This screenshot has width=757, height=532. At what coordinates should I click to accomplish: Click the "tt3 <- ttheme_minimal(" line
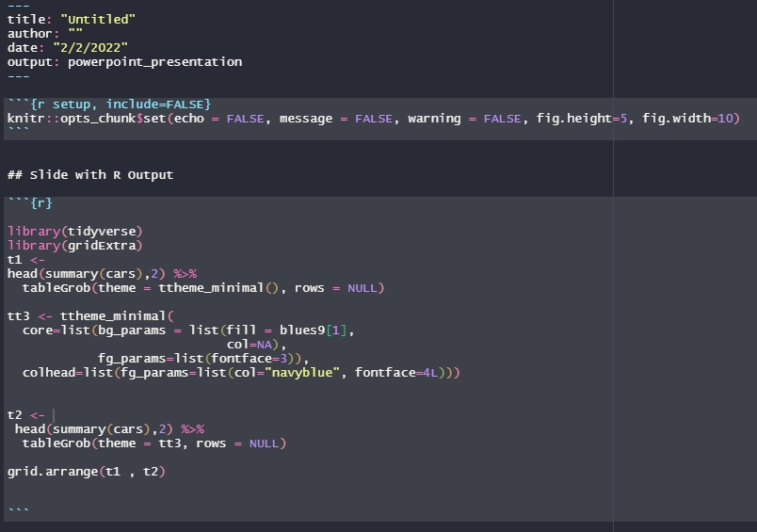[90, 316]
